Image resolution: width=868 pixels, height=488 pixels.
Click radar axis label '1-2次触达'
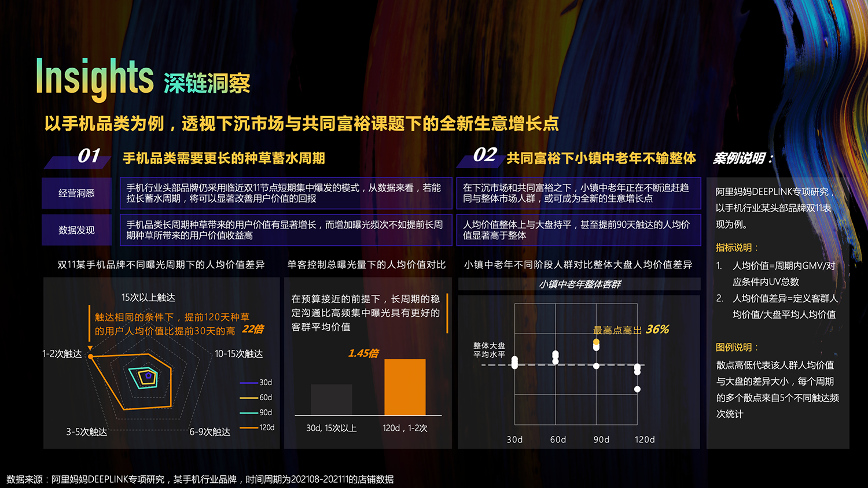click(62, 354)
